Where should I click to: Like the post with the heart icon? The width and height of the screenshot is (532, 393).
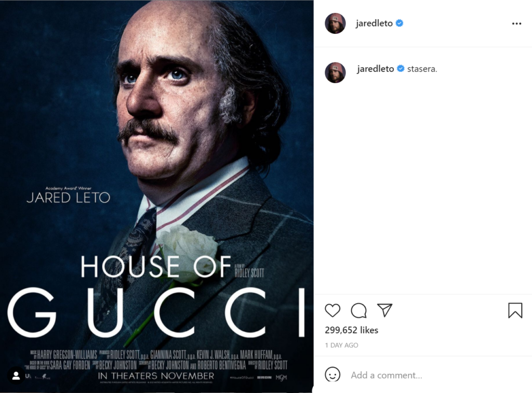pyautogui.click(x=332, y=310)
